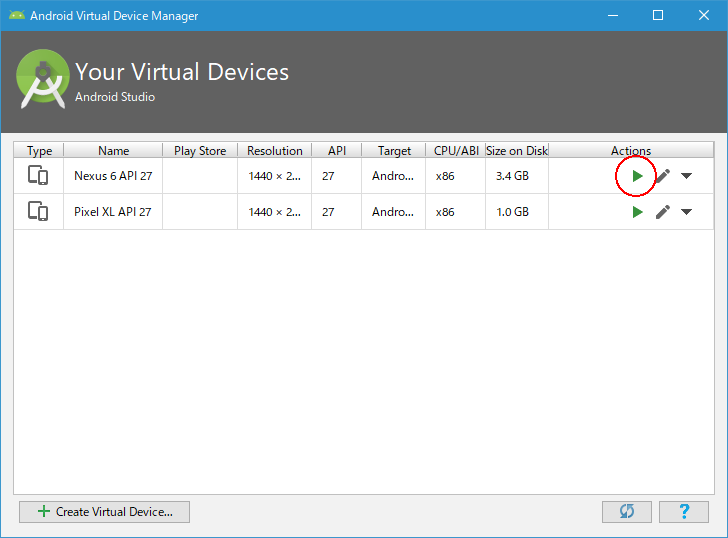Sort by Play Store column header

(200, 150)
